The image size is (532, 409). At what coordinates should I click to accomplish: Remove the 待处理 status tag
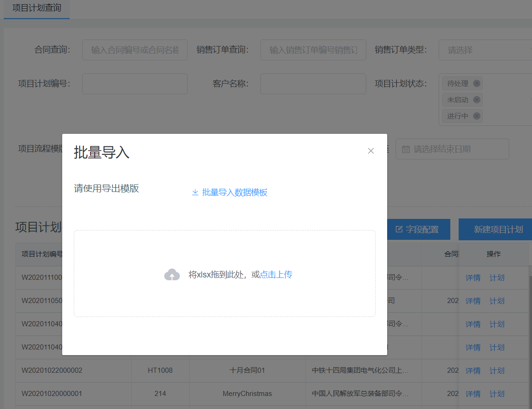pos(476,84)
